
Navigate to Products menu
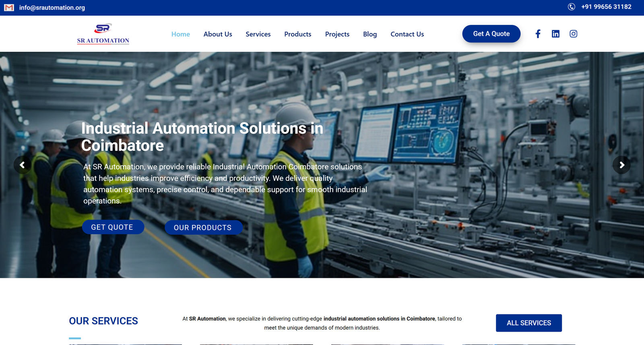pos(298,34)
